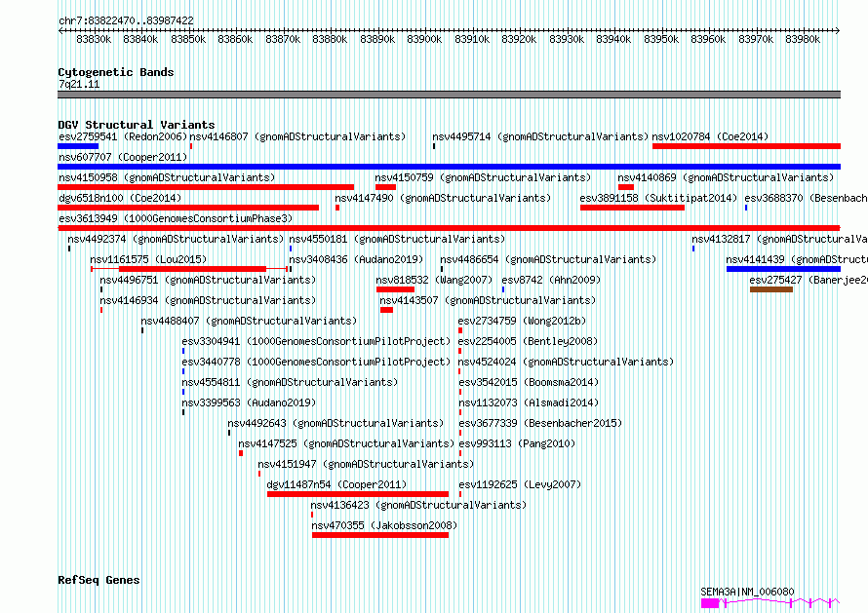Open nsv4147490 variant label
This screenshot has height=613, width=868.
pos(443,198)
